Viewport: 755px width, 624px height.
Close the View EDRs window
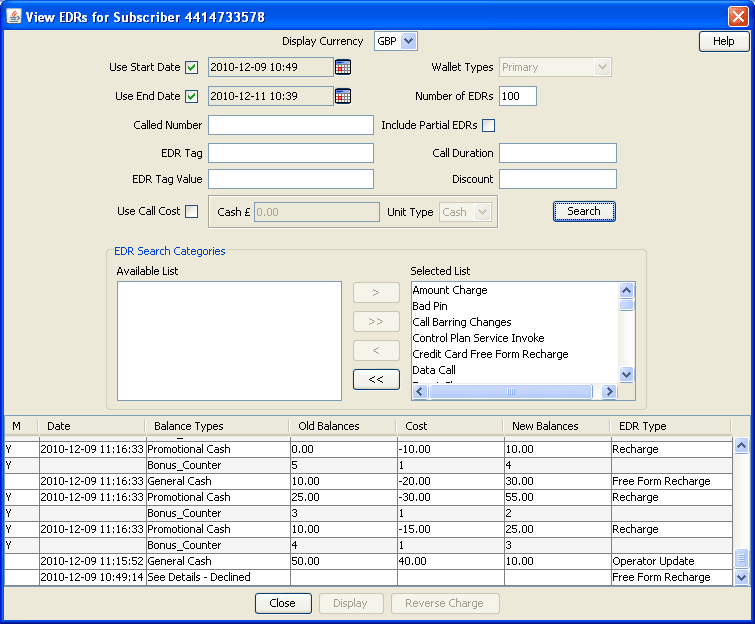pos(737,14)
